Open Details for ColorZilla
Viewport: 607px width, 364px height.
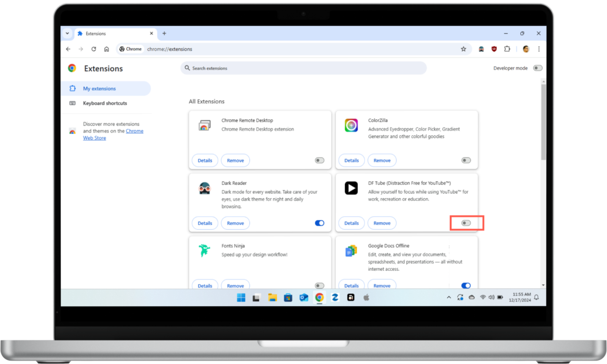[351, 160]
